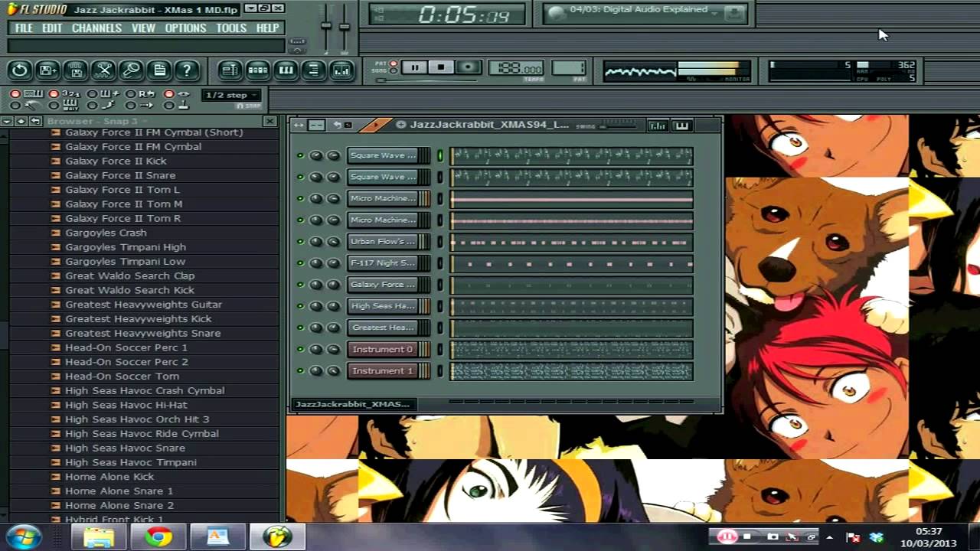Screen dimensions: 980x551
Task: Open the FILE menu
Action: pyautogui.click(x=24, y=28)
